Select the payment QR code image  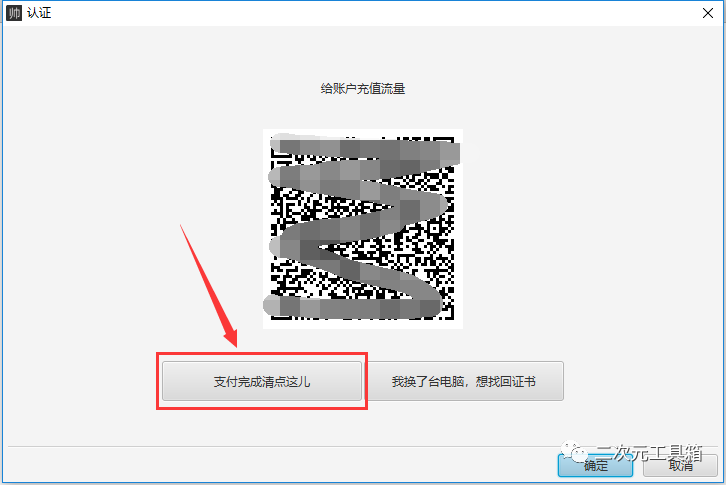click(363, 229)
